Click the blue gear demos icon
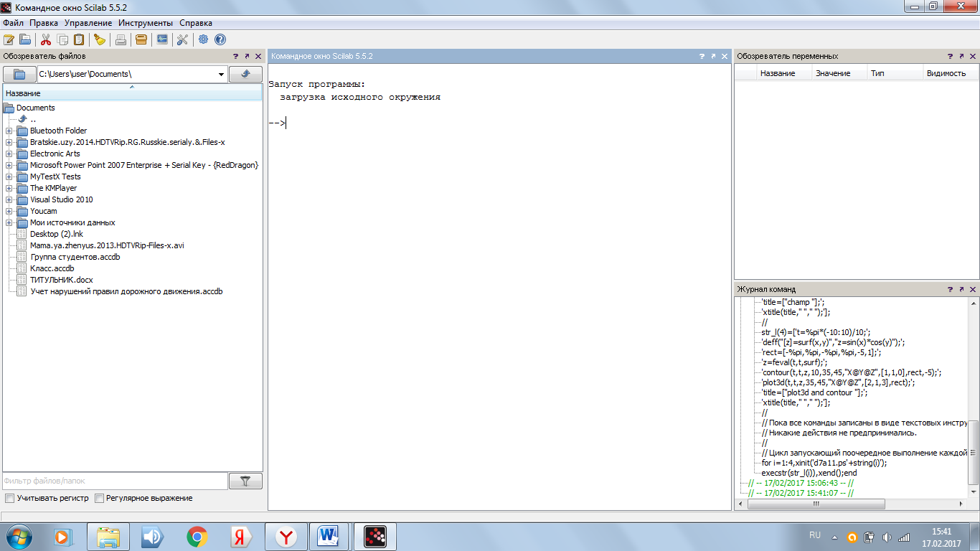980x551 pixels. pyautogui.click(x=204, y=39)
